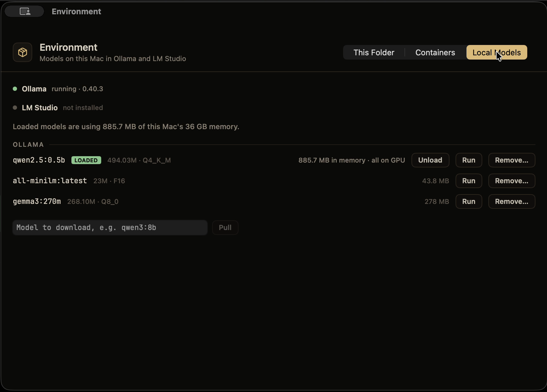
Task: Click the loaded models memory usage sentence
Action: click(x=126, y=126)
